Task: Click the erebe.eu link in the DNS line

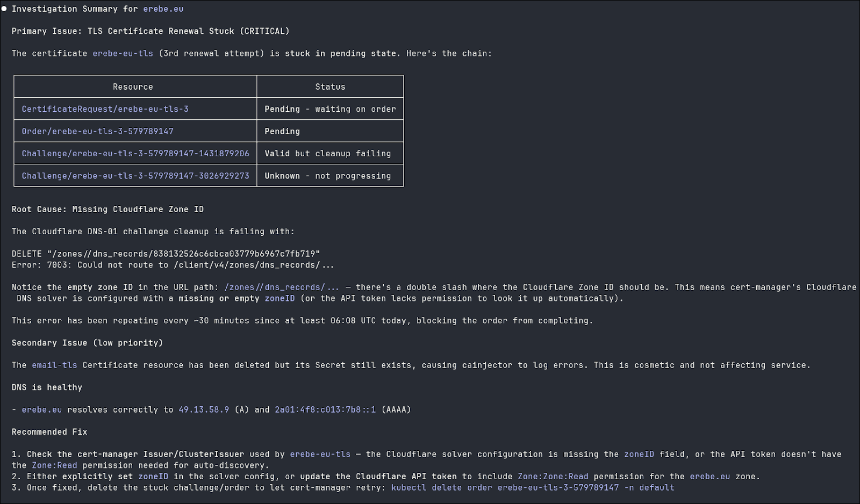Action: [x=41, y=410]
